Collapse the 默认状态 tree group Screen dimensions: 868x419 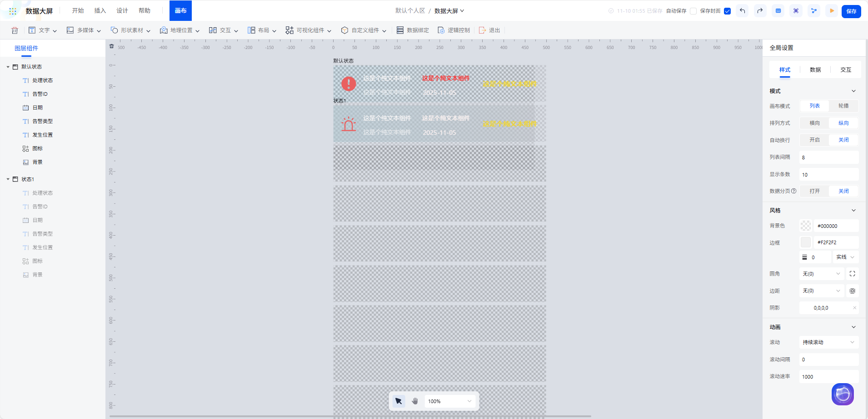tap(8, 67)
